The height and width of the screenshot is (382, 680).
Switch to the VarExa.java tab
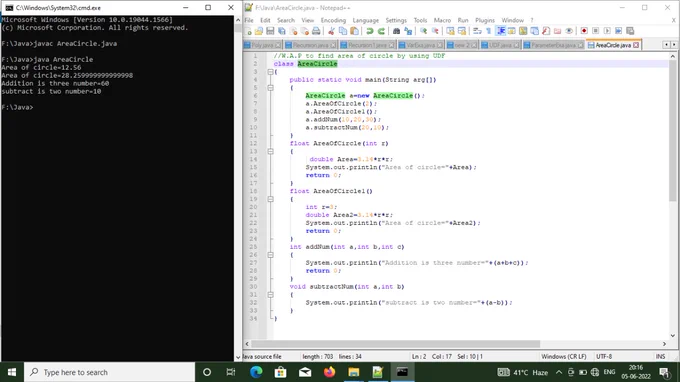pyautogui.click(x=421, y=45)
